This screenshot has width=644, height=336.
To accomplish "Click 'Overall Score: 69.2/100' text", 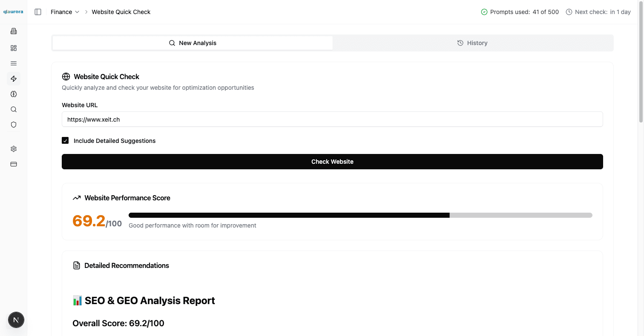I will point(118,323).
